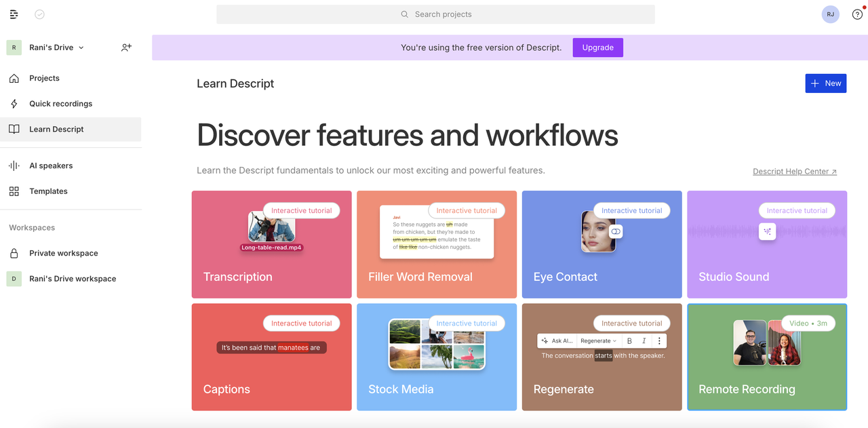Open the Captions tutorial card

(271, 357)
